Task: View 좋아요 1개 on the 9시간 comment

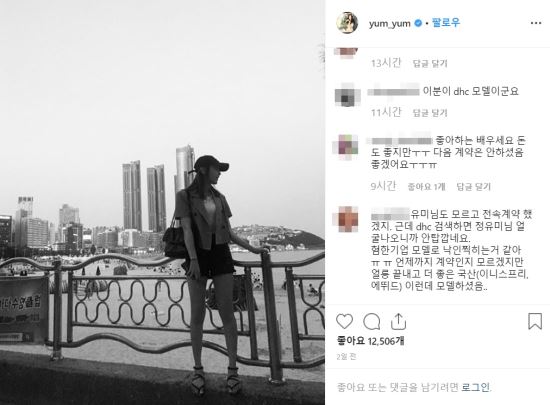Action: coord(426,187)
